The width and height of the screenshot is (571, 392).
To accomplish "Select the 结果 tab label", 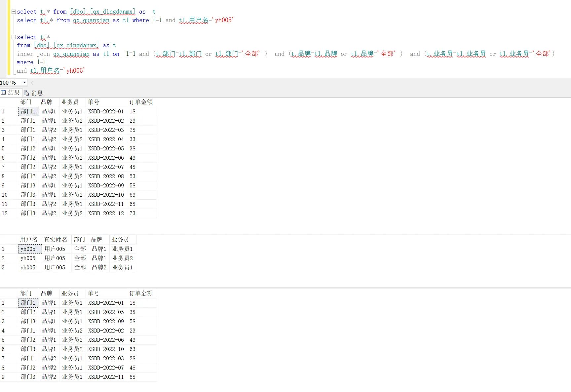I will click(14, 93).
